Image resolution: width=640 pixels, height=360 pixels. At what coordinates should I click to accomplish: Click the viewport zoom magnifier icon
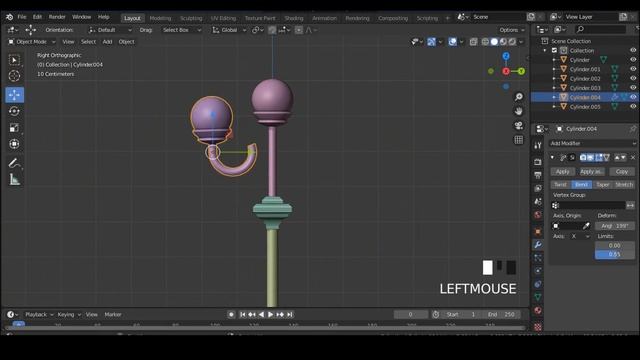[x=518, y=97]
